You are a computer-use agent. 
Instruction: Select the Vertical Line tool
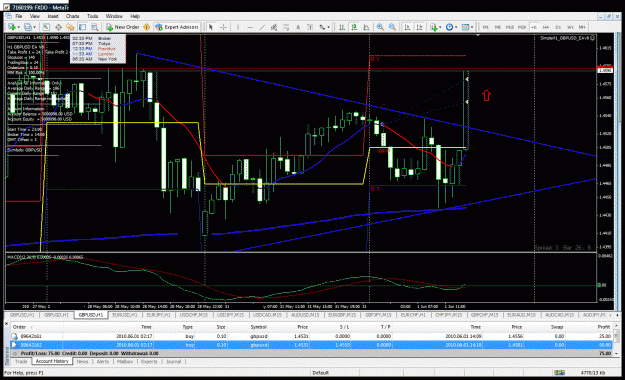tap(238, 27)
